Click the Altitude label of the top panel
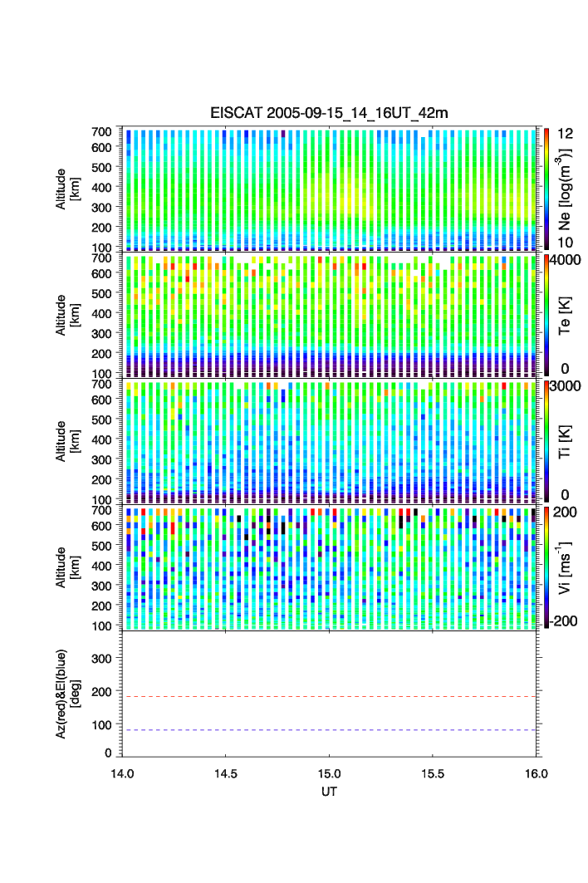 (66, 189)
